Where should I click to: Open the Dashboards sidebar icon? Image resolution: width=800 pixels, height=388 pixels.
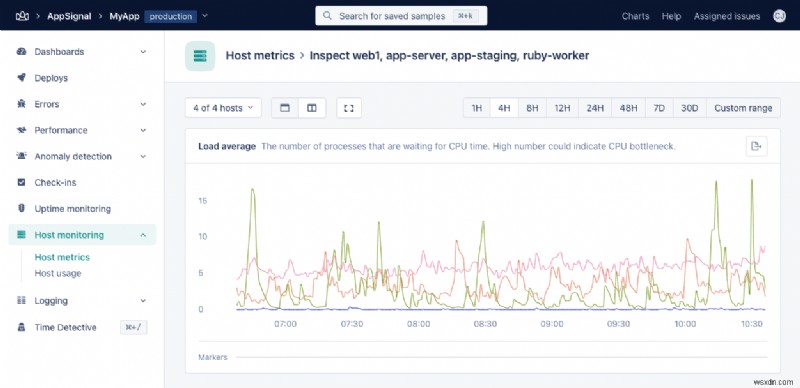[21, 52]
